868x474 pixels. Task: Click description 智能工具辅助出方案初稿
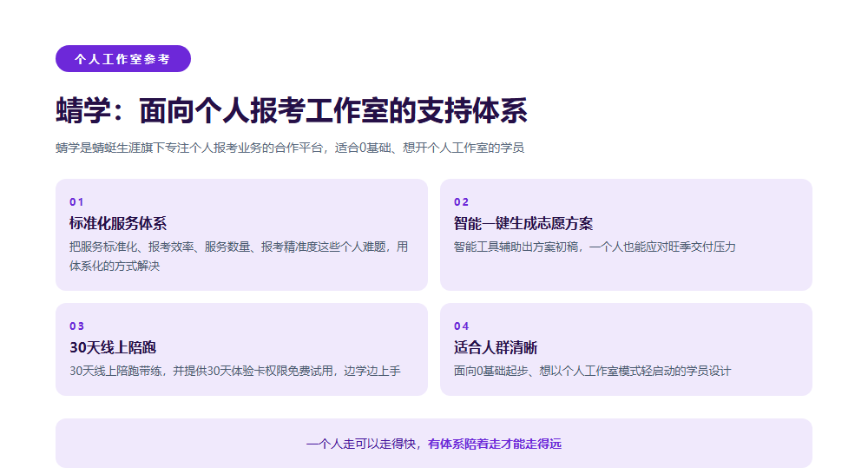[595, 247]
